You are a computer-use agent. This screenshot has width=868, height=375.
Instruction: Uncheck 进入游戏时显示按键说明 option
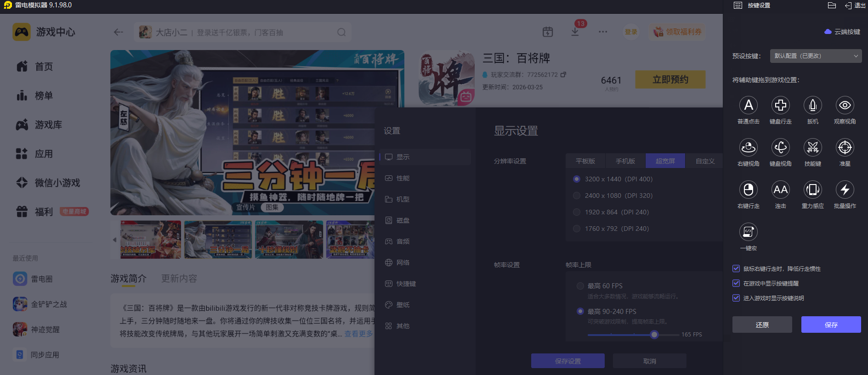[x=736, y=298]
